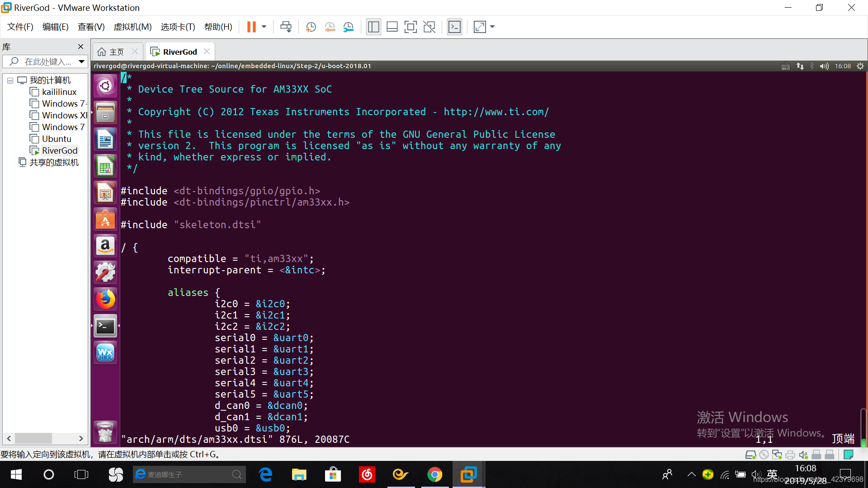868x488 pixels.
Task: Click the snapshot camera icon in toolbar
Action: (x=311, y=27)
